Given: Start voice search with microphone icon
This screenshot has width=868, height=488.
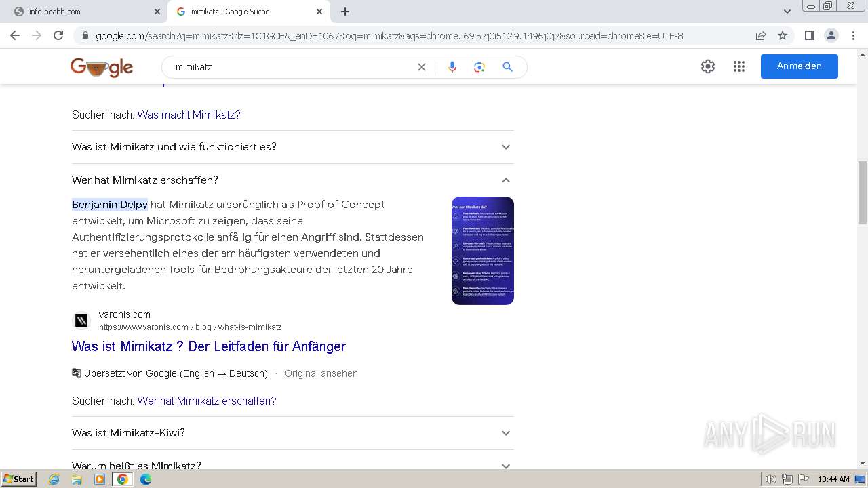Looking at the screenshot, I should coord(452,67).
